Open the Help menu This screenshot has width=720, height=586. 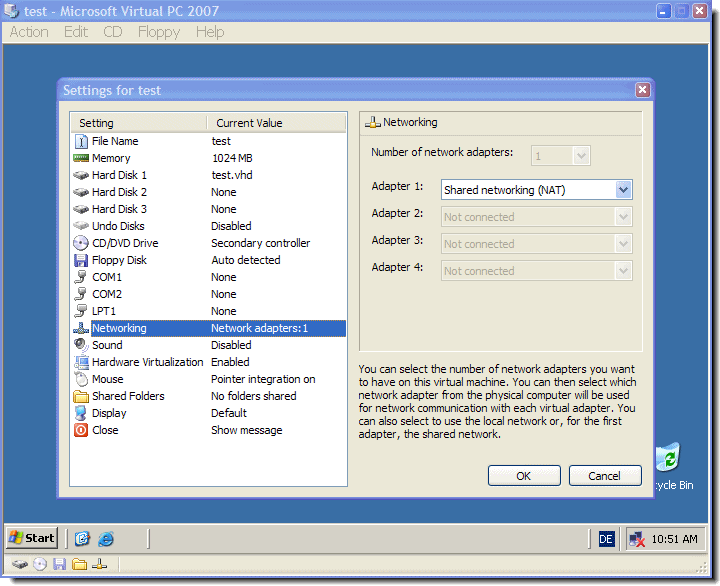click(210, 32)
